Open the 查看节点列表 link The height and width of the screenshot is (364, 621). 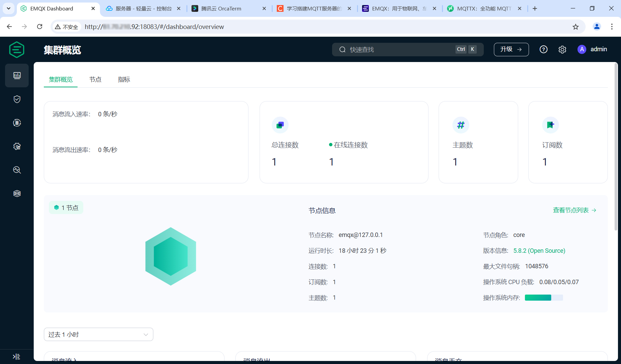pyautogui.click(x=575, y=210)
